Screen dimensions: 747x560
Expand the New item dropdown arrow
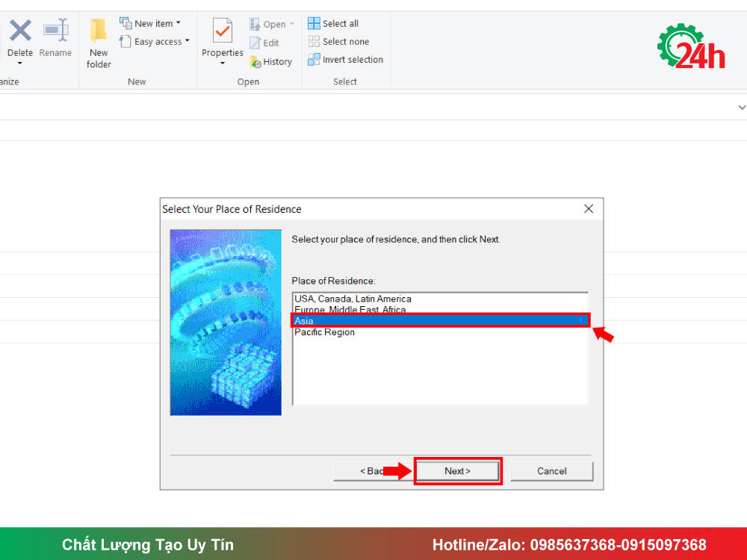point(179,23)
